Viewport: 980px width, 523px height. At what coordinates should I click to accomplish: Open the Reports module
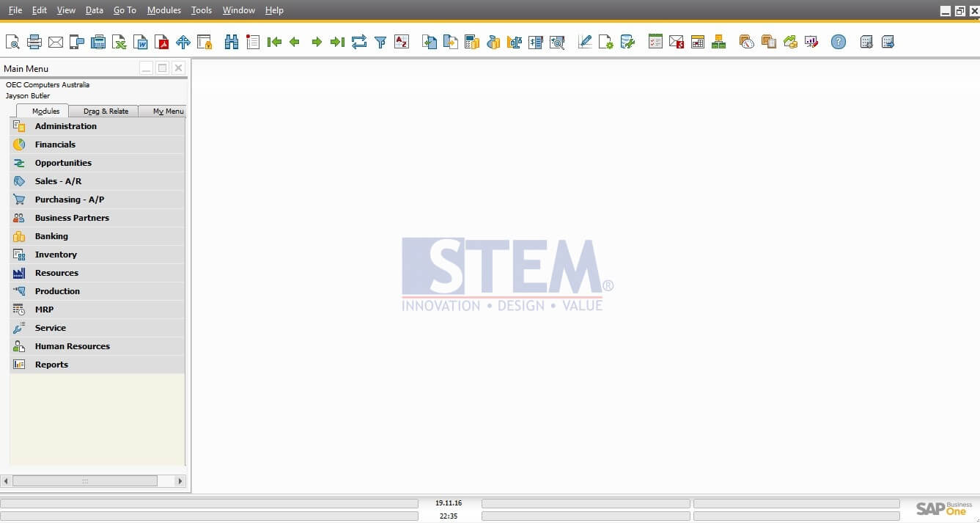(x=97, y=365)
